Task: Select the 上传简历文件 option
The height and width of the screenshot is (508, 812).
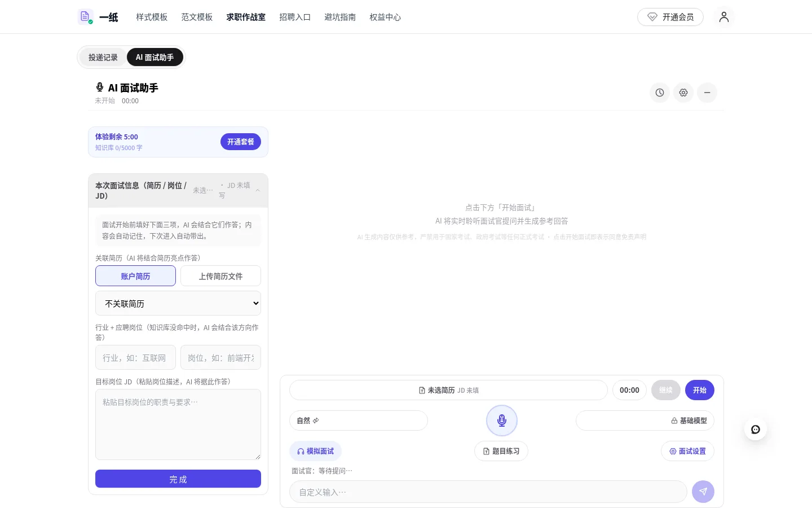Action: [x=220, y=276]
